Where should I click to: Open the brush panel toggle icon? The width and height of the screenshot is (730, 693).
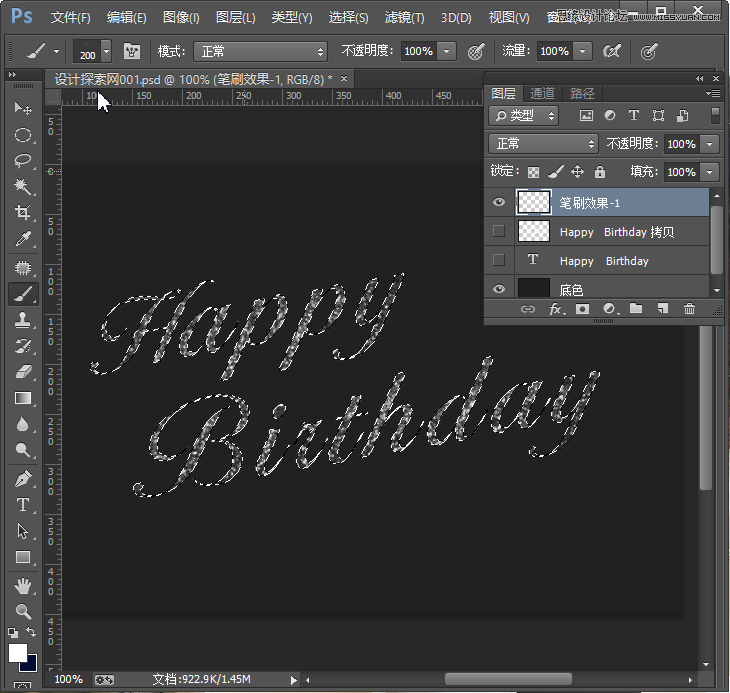coord(132,51)
